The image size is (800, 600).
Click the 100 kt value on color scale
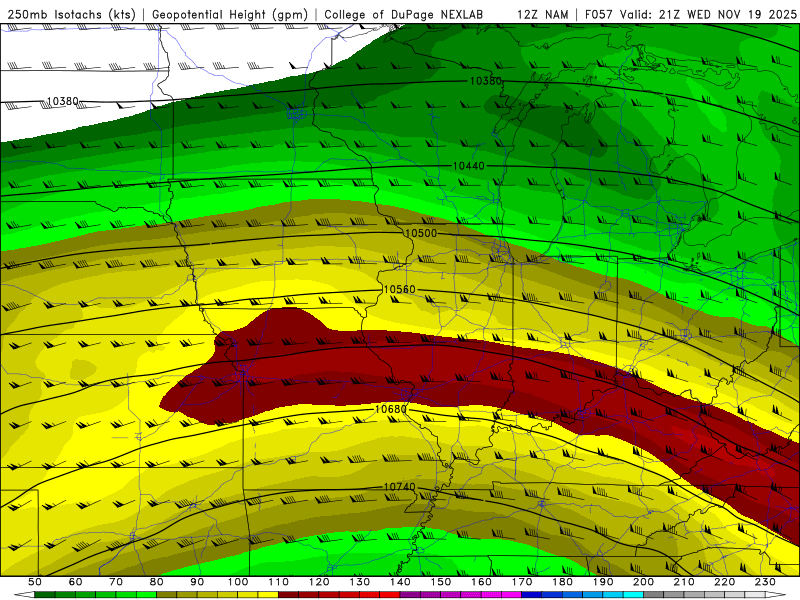pos(238,582)
